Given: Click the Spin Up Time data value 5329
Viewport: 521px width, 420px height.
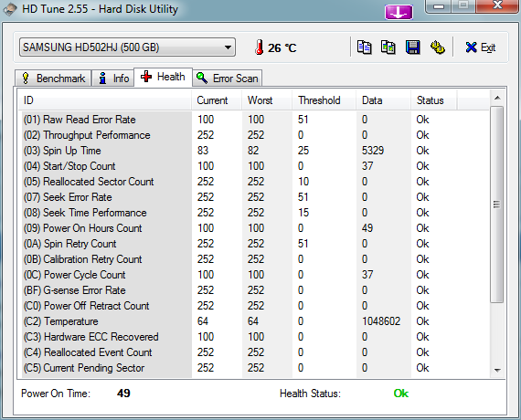Looking at the screenshot, I should (373, 151).
